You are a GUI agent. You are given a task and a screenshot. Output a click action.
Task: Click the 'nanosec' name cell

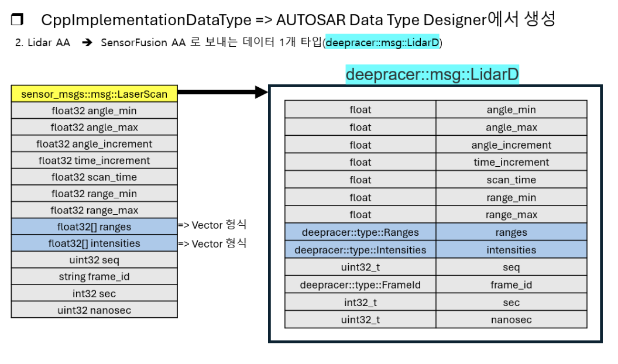(511, 320)
